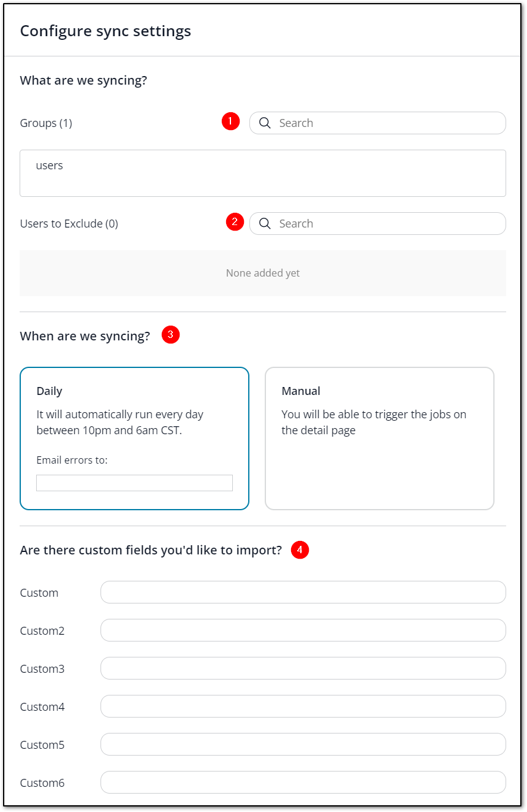Click the Custom5 field input
This screenshot has width=527, height=812.
[303, 744]
